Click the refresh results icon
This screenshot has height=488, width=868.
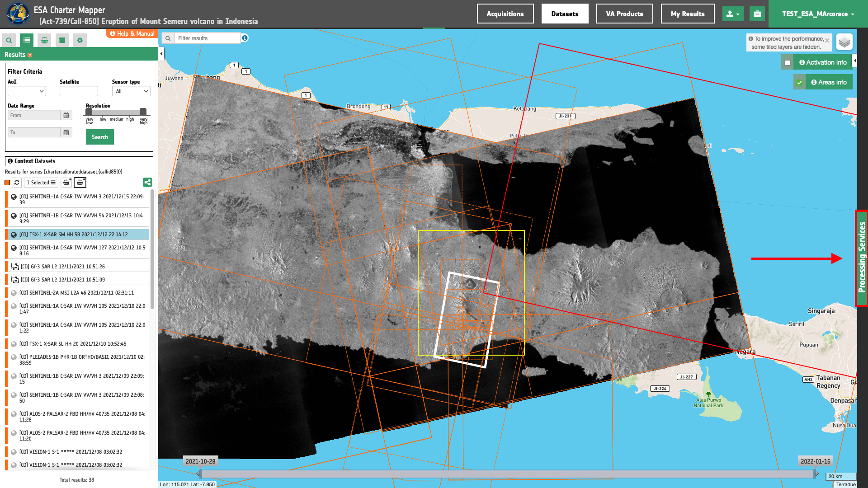coord(17,183)
